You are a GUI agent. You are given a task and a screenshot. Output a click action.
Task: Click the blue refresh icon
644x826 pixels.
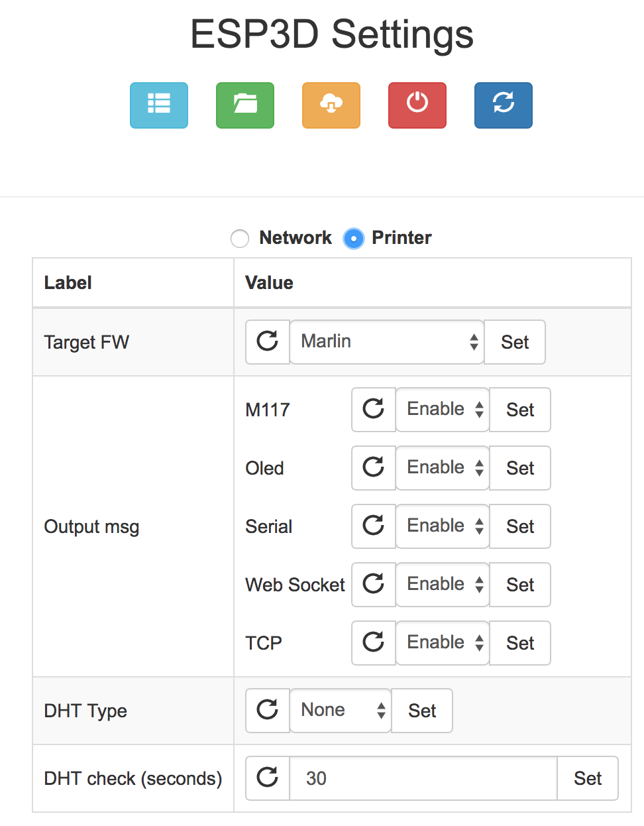pyautogui.click(x=503, y=105)
